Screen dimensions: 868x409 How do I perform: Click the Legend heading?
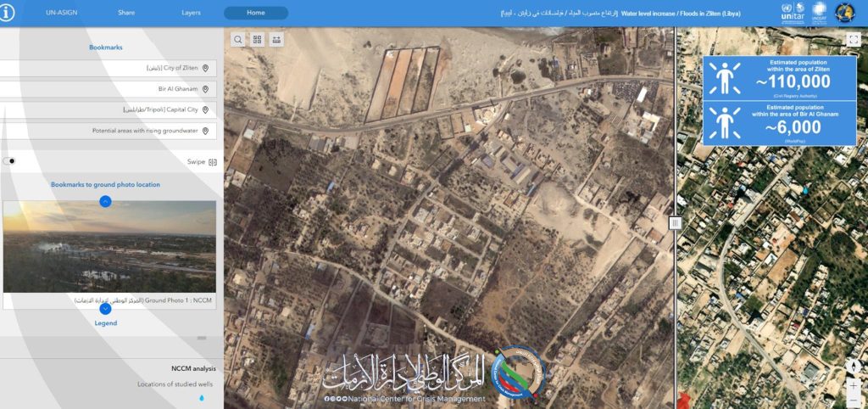(106, 323)
